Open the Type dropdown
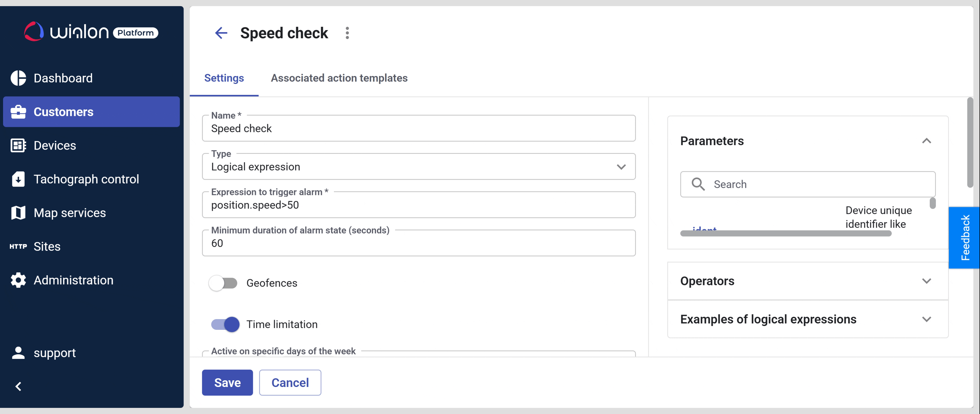 621,166
